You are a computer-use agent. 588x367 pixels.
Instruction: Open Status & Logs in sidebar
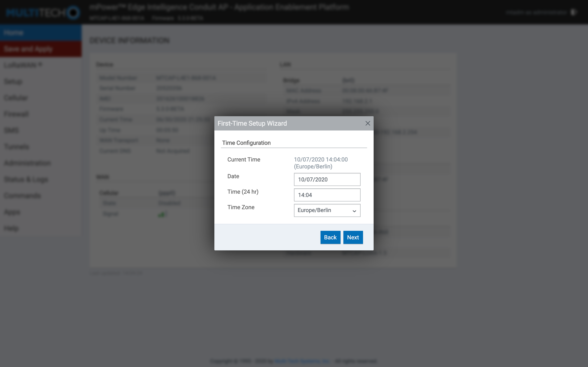coord(26,179)
